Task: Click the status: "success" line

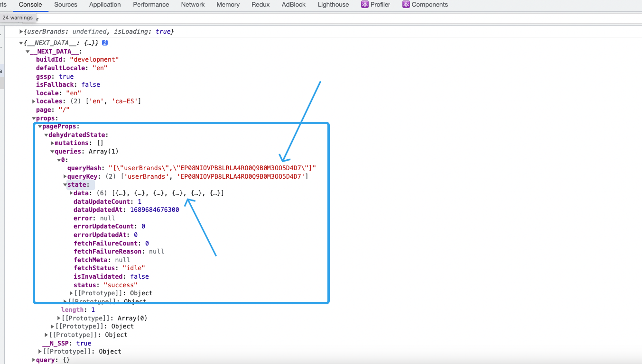Action: pyautogui.click(x=105, y=285)
